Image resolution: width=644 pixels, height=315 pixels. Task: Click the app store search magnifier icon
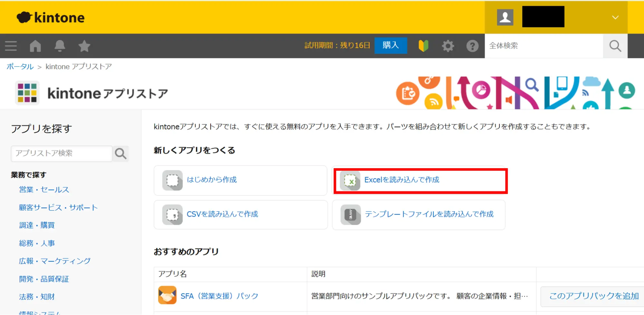point(121,154)
